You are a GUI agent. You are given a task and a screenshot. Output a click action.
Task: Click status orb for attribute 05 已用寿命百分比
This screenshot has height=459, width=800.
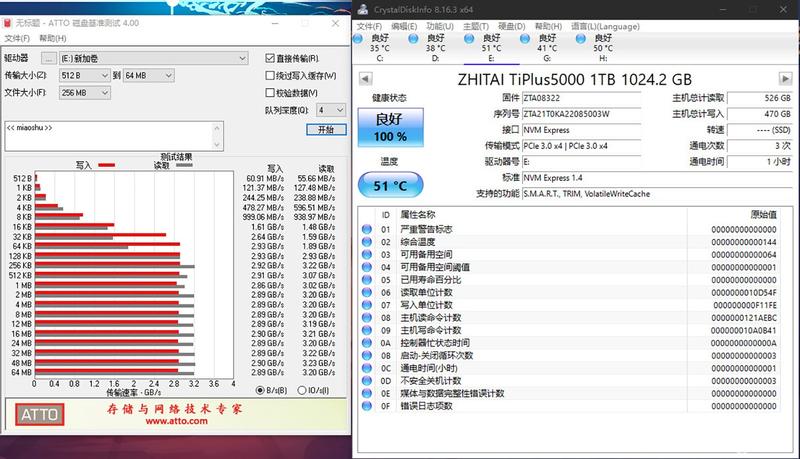tap(367, 279)
